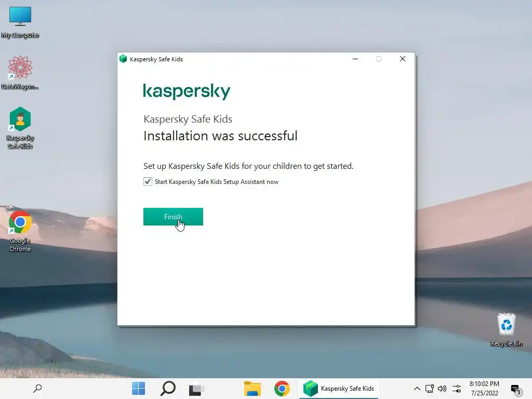
Task: Open File Explorer from the taskbar
Action: [252, 389]
